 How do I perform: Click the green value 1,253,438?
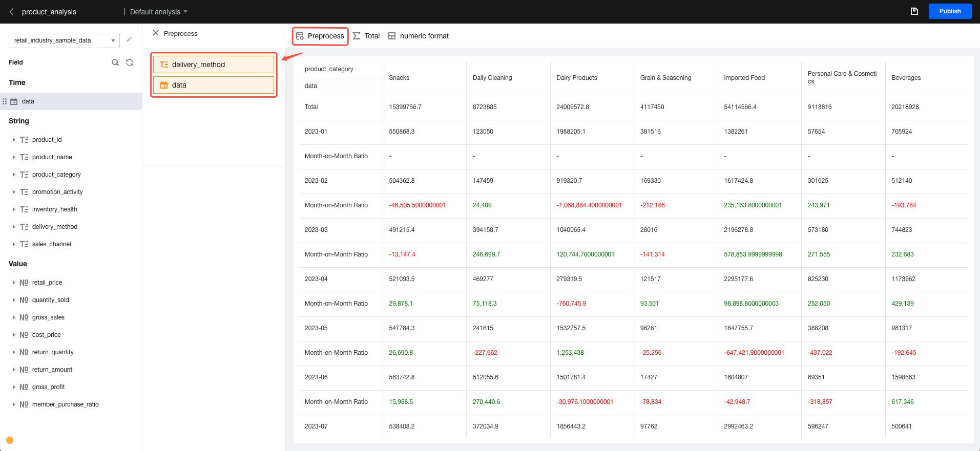click(x=570, y=353)
